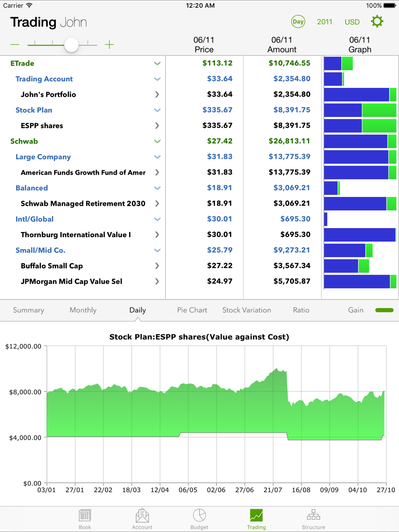Switch to the Pie Chart tab

[192, 310]
